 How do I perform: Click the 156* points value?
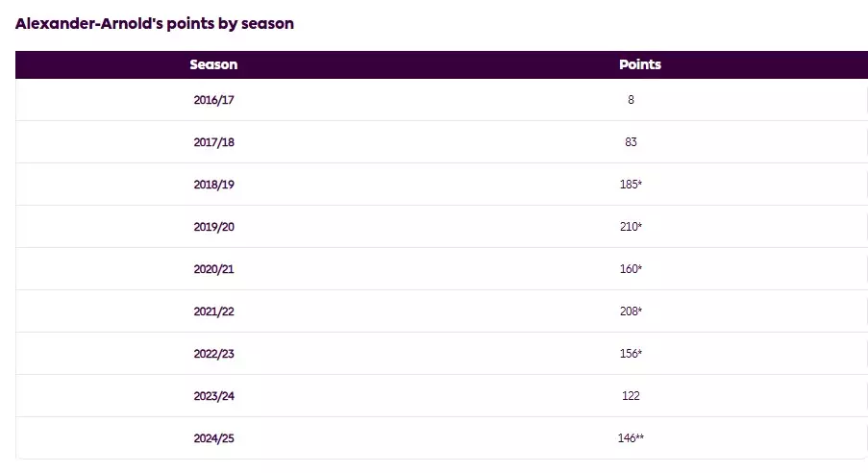631,354
